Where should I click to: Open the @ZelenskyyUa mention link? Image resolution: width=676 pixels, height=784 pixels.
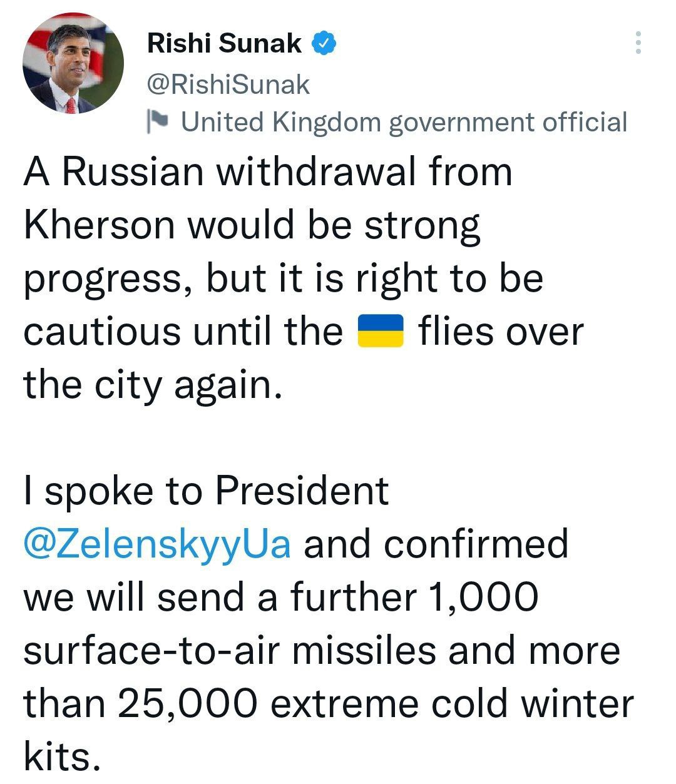157,544
